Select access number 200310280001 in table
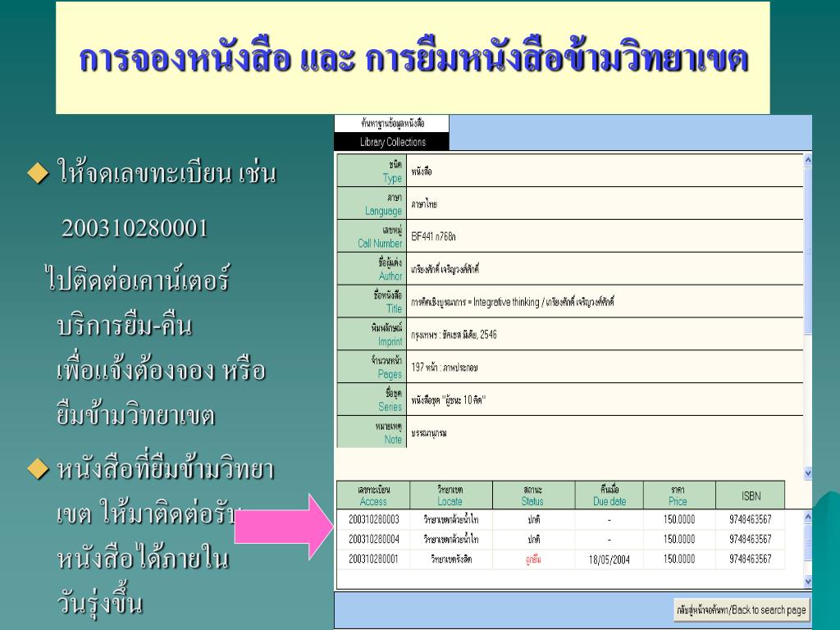 (373, 559)
